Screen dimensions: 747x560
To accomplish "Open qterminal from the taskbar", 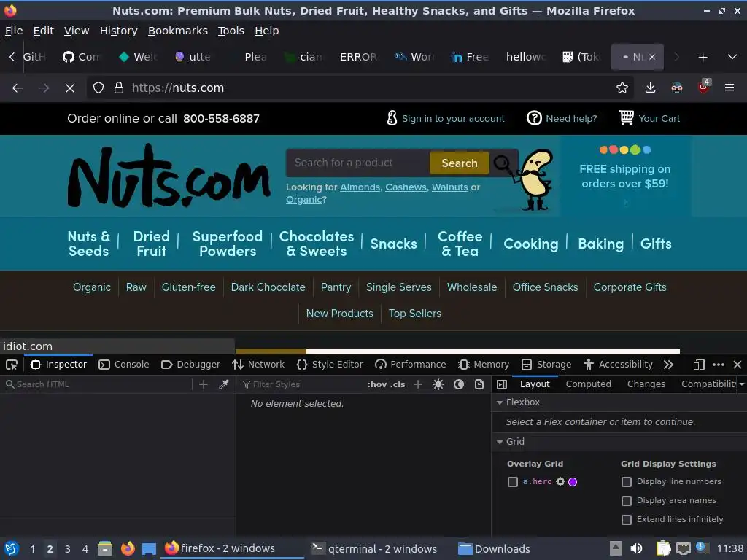I will [374, 548].
